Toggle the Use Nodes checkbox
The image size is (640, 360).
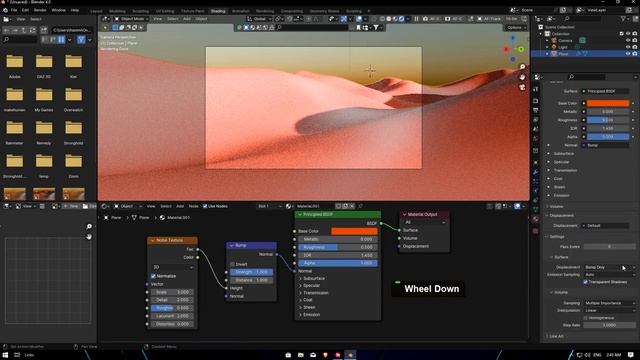(x=205, y=206)
